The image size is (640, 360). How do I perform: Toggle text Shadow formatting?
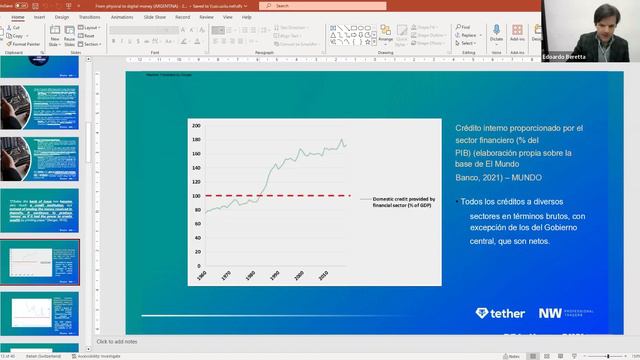[x=138, y=41]
